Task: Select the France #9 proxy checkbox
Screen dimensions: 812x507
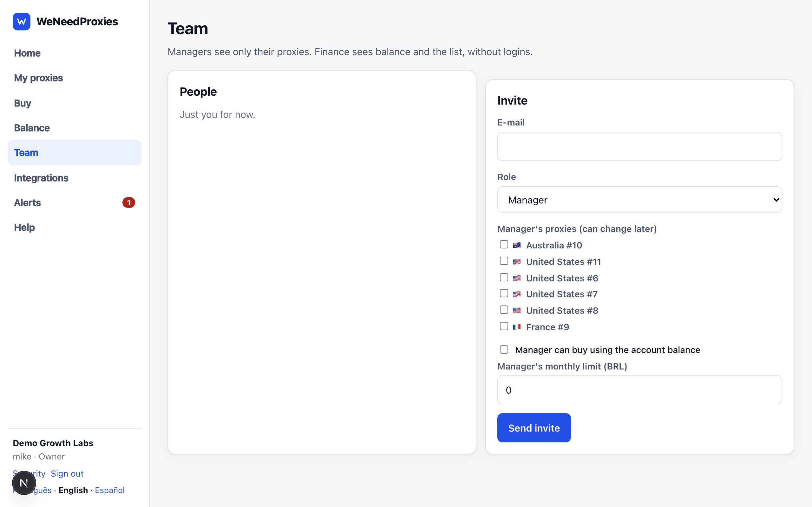Action: tap(504, 326)
